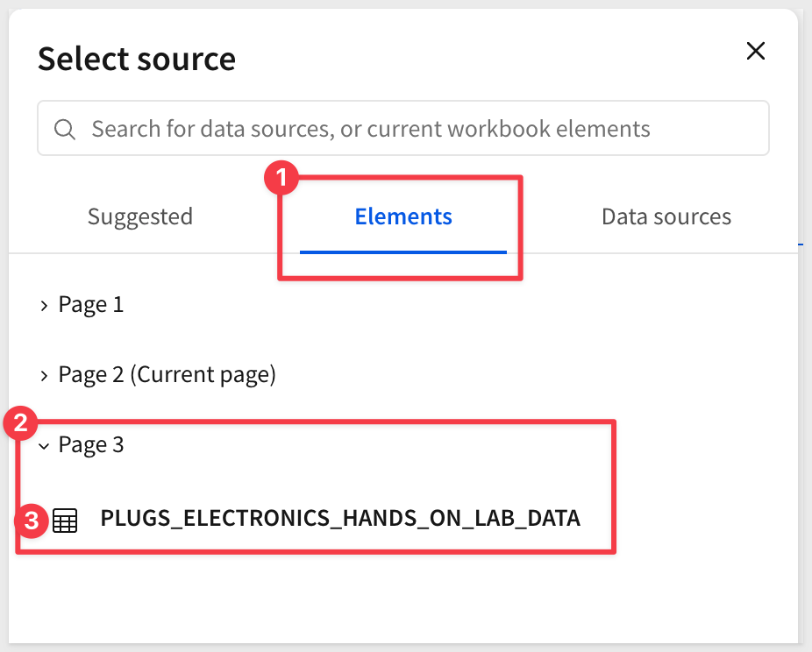The width and height of the screenshot is (812, 652).
Task: Focus the data sources search field
Action: [x=403, y=129]
